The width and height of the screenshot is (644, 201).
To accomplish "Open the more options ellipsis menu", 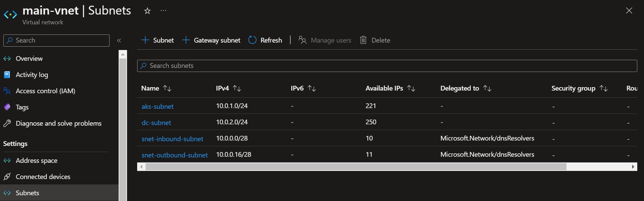I will click(163, 11).
